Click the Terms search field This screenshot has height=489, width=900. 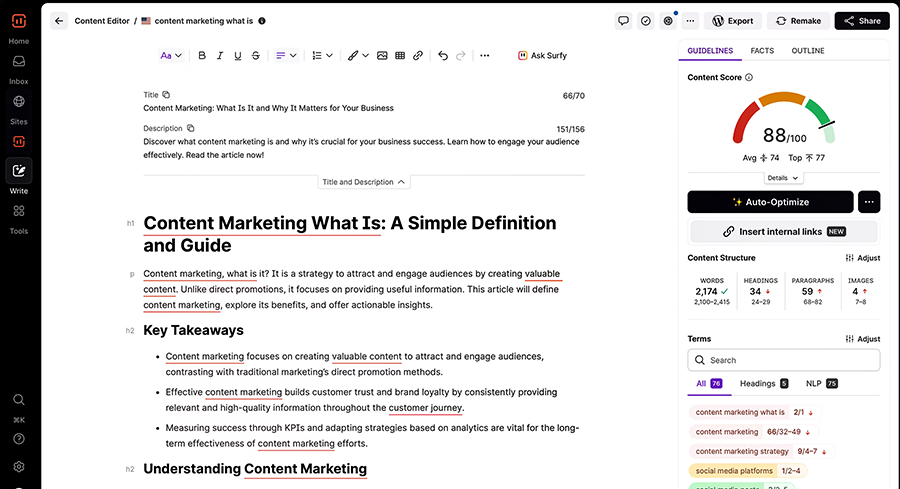point(784,360)
